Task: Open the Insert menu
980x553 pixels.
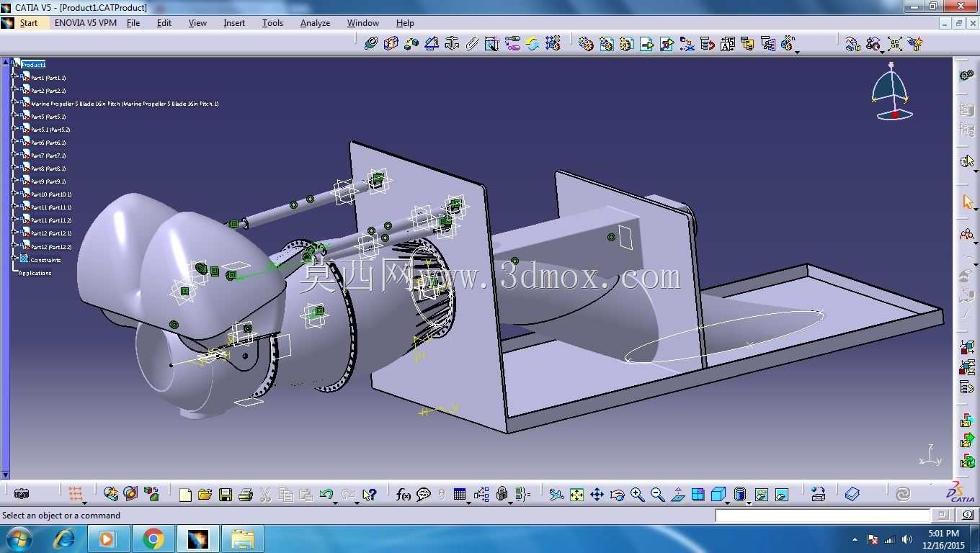Action: pyautogui.click(x=234, y=23)
